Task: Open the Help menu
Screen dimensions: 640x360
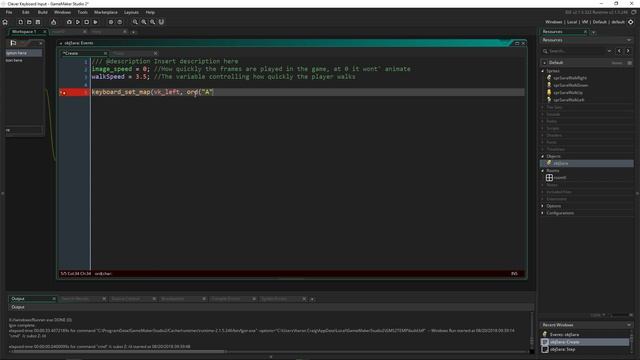Action: [x=150, y=12]
